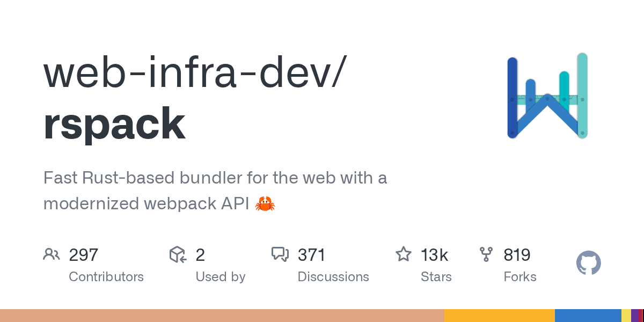Viewport: 644px width, 322px height.
Task: Click the "Used by" label
Action: 221,277
